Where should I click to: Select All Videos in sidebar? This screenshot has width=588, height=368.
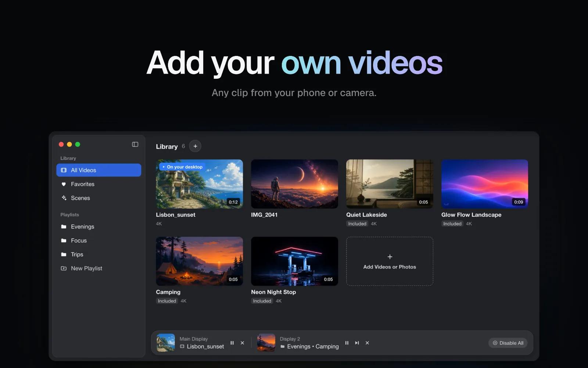click(x=98, y=170)
